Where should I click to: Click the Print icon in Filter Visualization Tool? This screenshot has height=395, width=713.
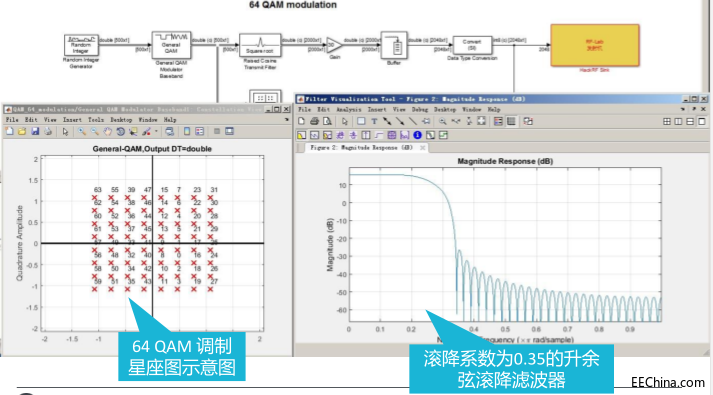coord(314,121)
